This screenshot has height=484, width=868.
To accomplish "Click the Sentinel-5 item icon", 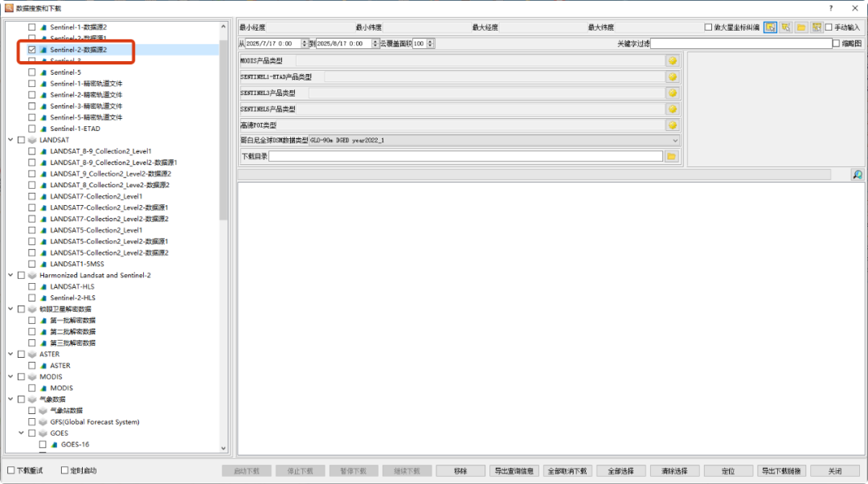I will [x=43, y=72].
